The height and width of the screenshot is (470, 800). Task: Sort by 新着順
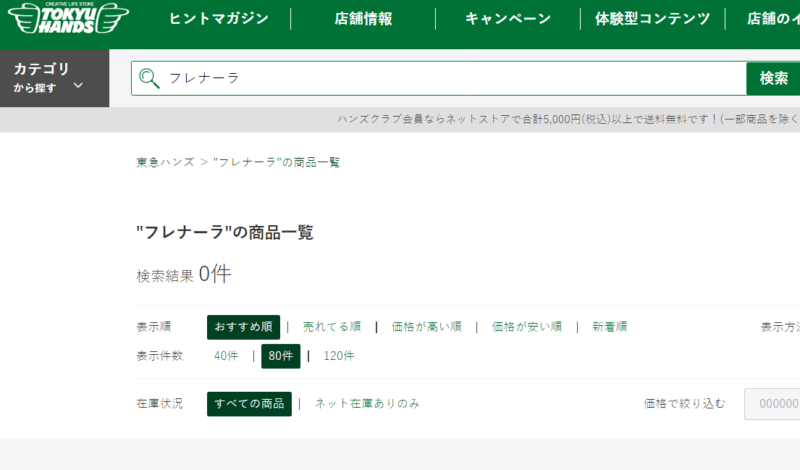pos(610,327)
